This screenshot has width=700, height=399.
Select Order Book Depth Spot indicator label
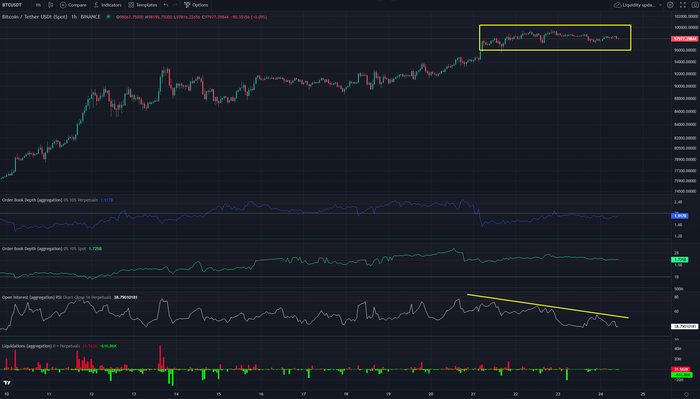(44, 249)
